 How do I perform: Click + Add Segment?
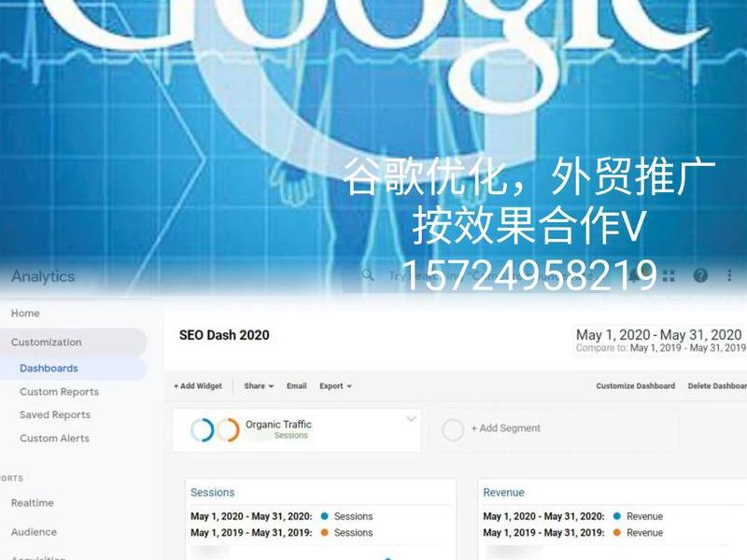click(x=505, y=428)
